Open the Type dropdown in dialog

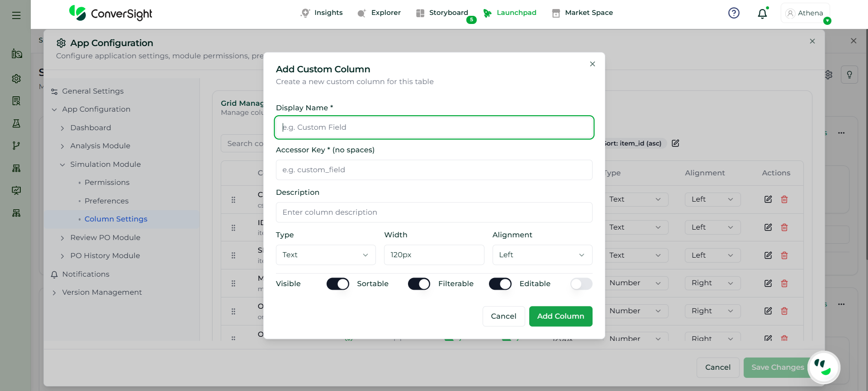tap(325, 255)
